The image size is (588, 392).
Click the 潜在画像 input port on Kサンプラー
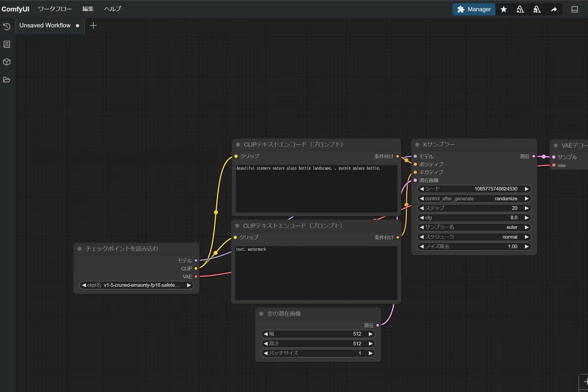pos(415,180)
